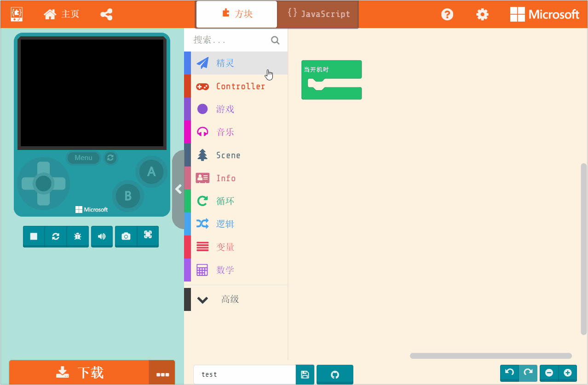Save project with floppy disk icon
This screenshot has width=588, height=385.
pos(305,374)
